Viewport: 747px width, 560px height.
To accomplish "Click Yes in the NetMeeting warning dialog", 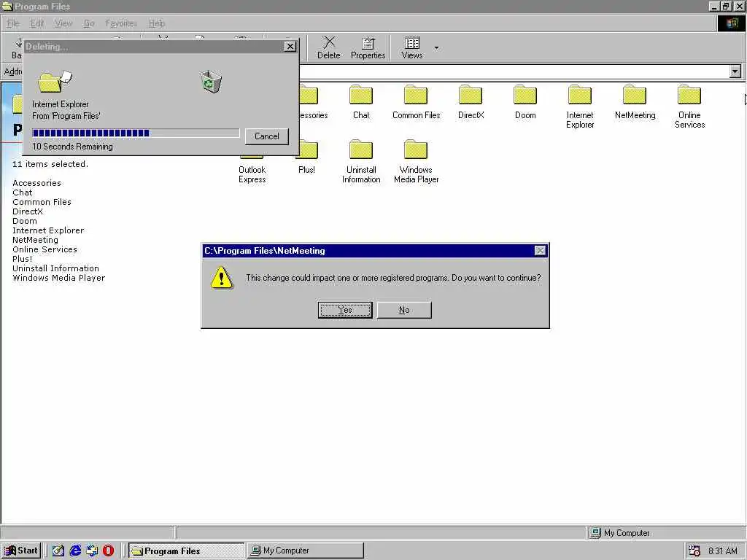I will point(345,309).
